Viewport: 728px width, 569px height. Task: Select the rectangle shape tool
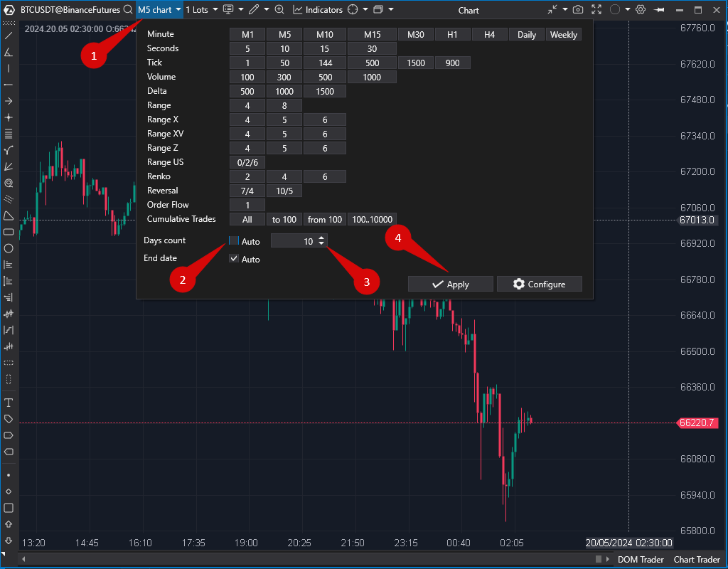[9, 232]
